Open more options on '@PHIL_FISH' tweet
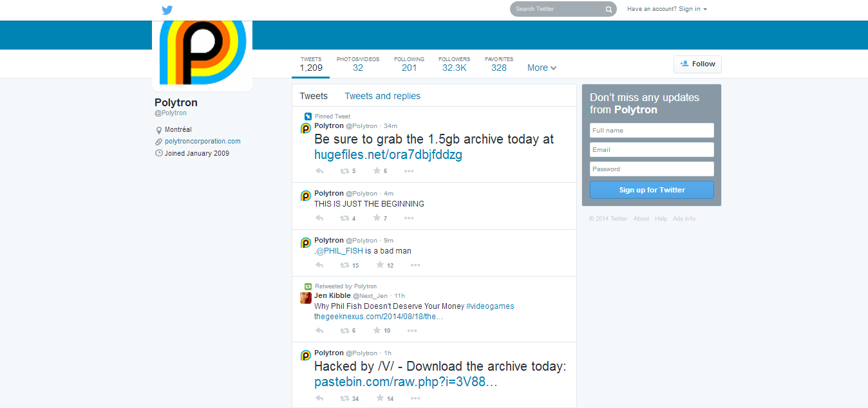 click(x=415, y=265)
